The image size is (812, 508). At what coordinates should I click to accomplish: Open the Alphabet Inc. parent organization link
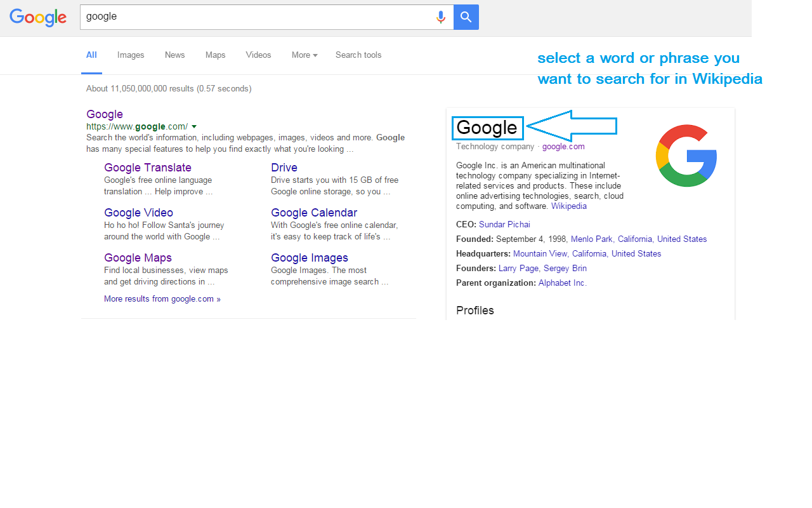point(563,283)
